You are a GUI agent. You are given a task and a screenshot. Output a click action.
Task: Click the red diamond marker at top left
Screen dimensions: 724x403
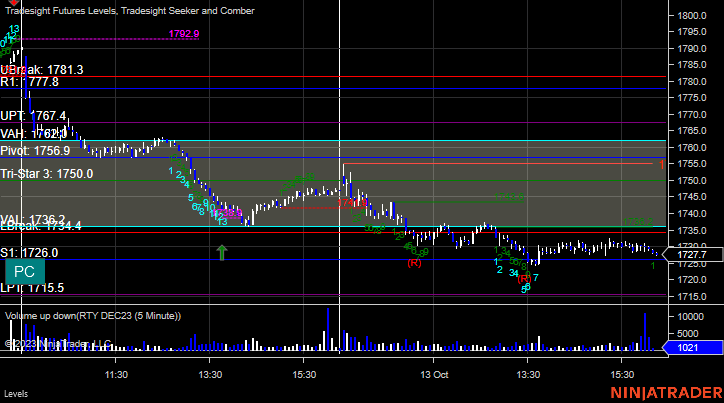pos(13,3)
